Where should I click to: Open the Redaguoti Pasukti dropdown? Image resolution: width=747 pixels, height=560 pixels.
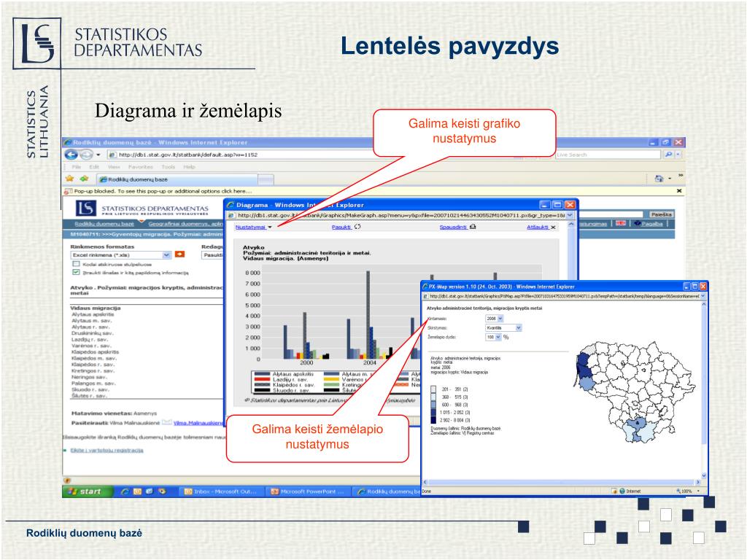[213, 254]
